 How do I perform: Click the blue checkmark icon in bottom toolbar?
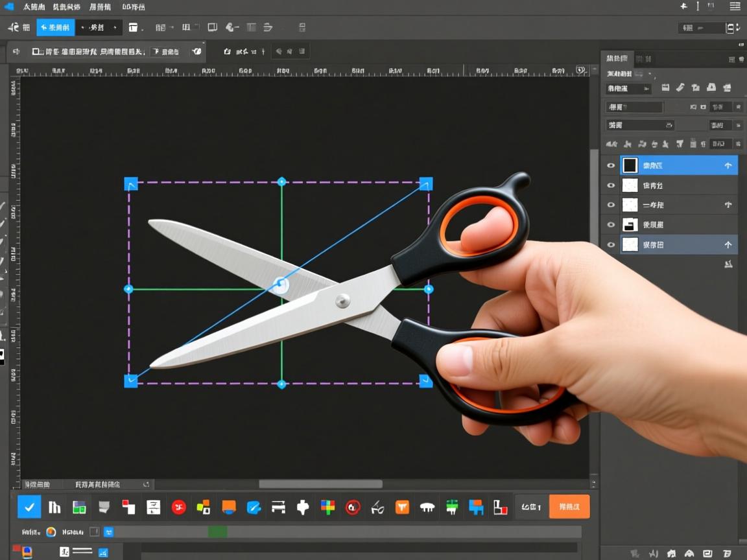[x=29, y=507]
